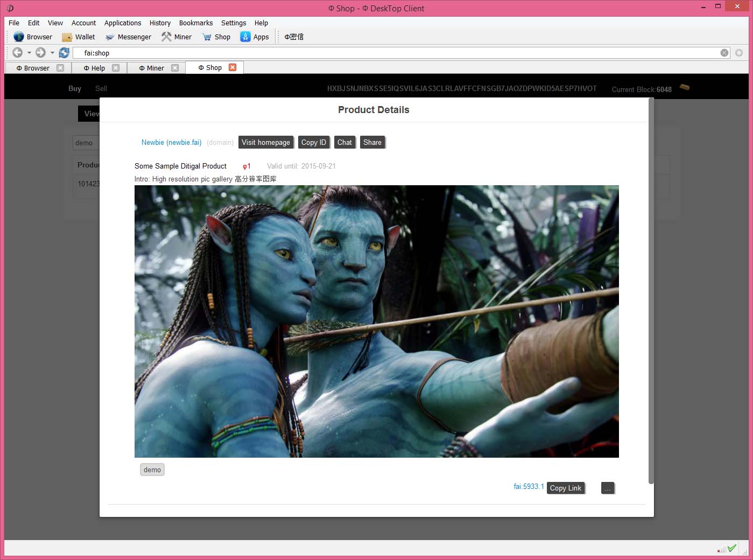Clear the address bar with the X icon
753x560 pixels.
724,53
